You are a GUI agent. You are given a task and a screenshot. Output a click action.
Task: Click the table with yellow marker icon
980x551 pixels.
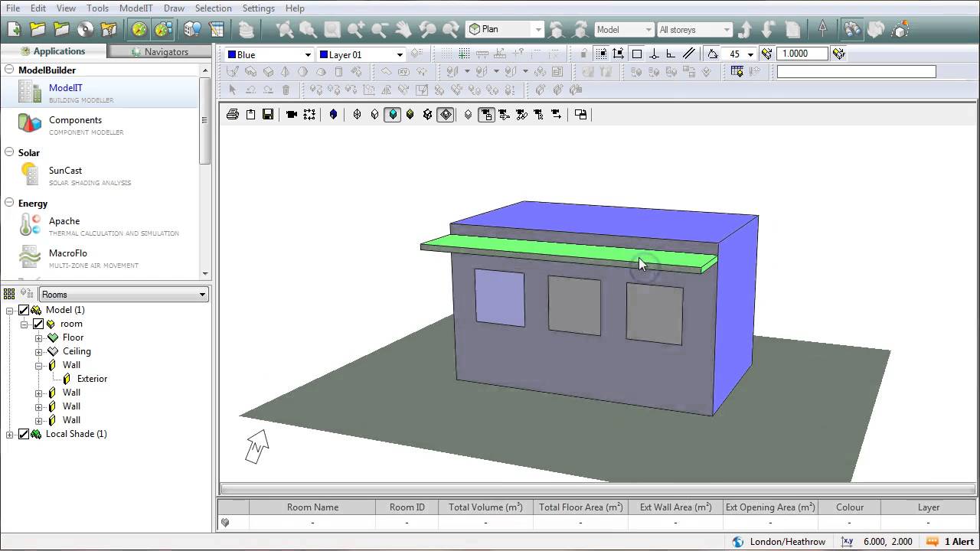tap(737, 71)
